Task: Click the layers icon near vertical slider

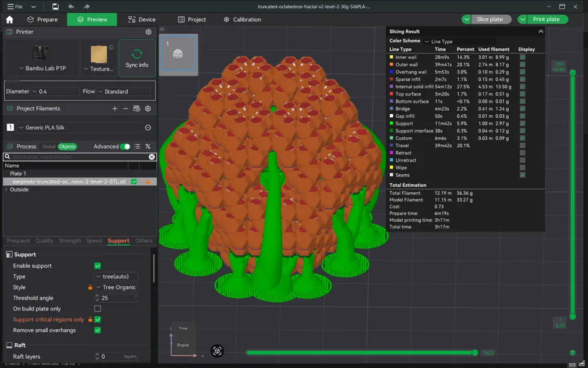Action: [x=572, y=353]
